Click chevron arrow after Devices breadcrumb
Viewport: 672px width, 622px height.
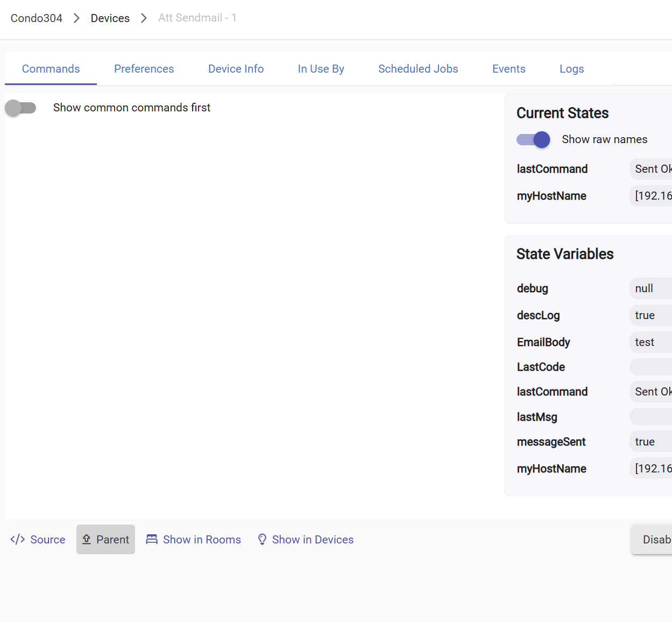(x=144, y=18)
